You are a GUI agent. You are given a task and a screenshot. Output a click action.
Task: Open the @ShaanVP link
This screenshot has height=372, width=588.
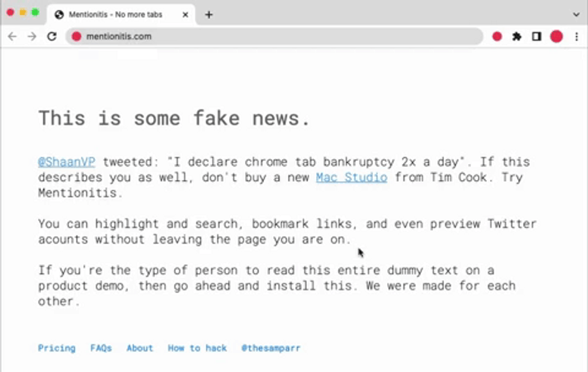point(67,162)
